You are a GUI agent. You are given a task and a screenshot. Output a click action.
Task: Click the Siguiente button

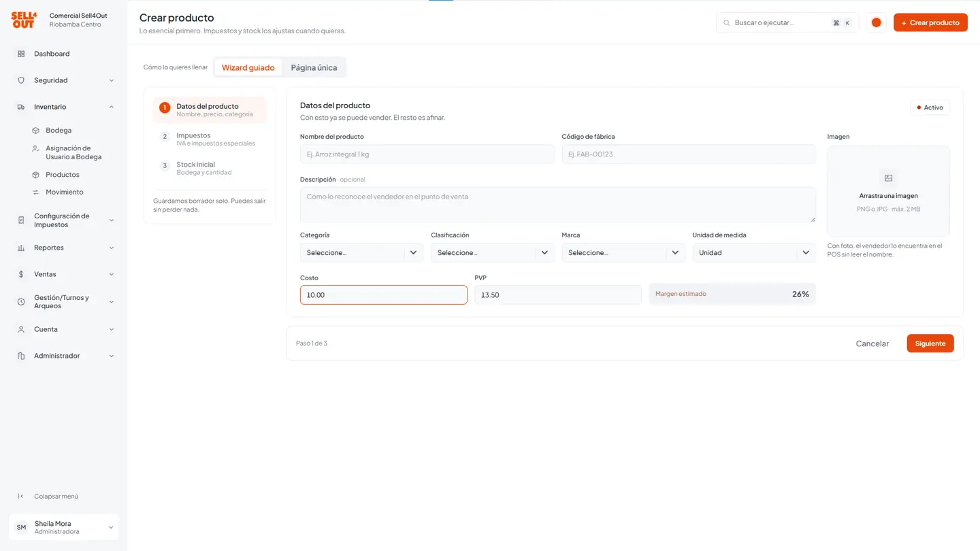(x=930, y=344)
